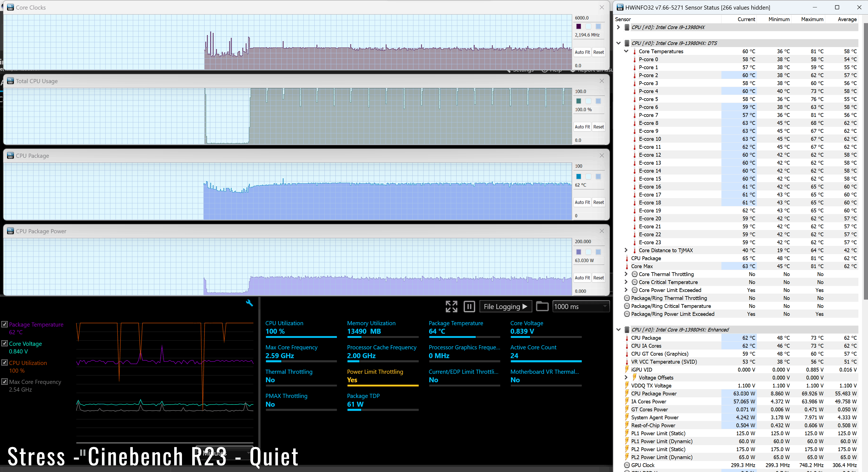Screen dimensions: 868x472
Task: Collapse the Core Temperatures tree node
Action: click(x=626, y=51)
